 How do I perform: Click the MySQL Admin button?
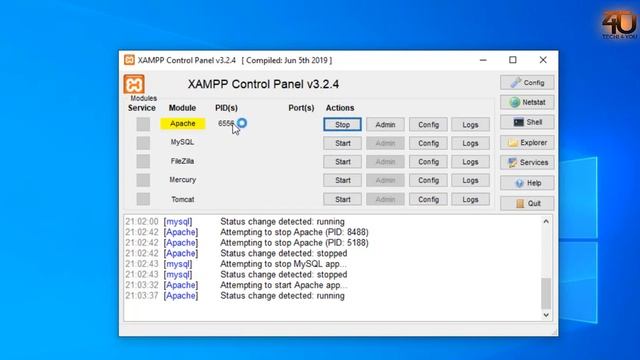[385, 143]
